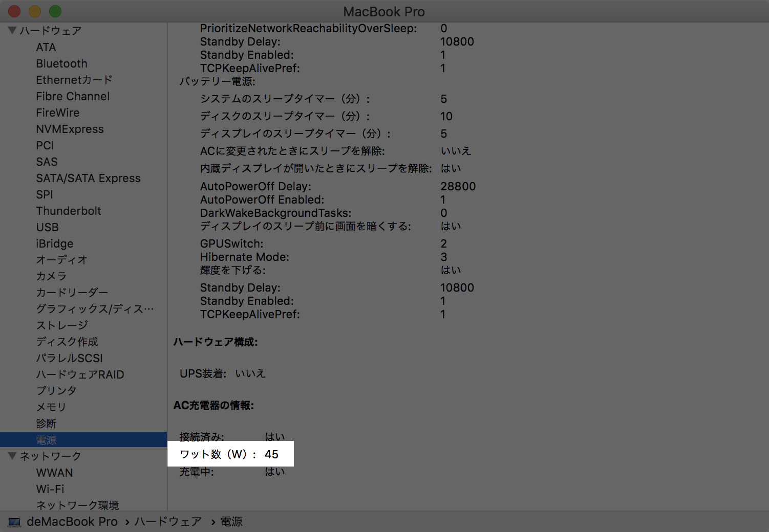
Task: Click ハードウェア in the bottom path bar
Action: click(168, 522)
